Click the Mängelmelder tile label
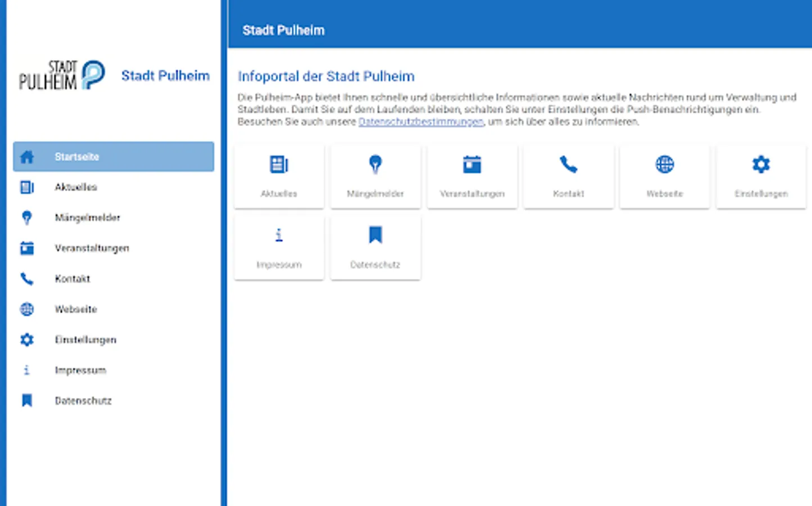 tap(375, 193)
